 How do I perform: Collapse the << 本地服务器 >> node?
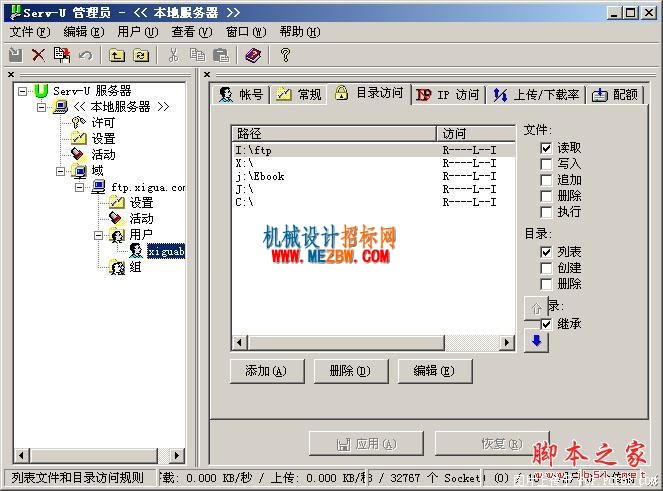[41, 107]
